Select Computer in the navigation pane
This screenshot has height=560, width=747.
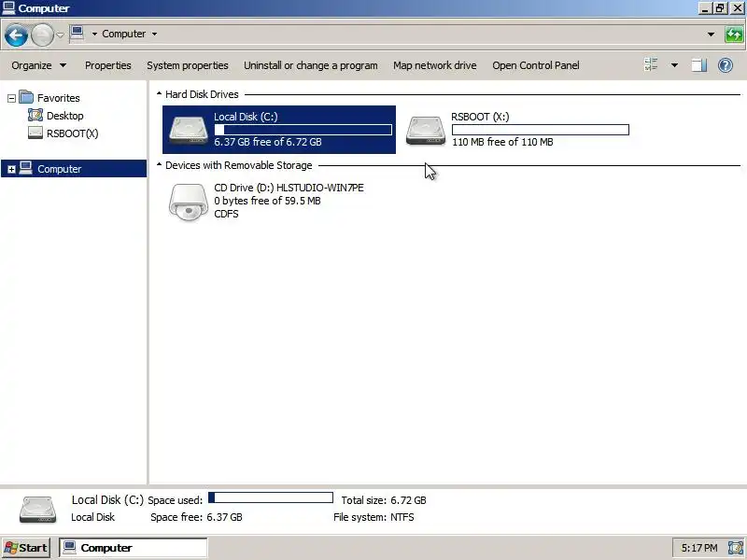pyautogui.click(x=59, y=169)
